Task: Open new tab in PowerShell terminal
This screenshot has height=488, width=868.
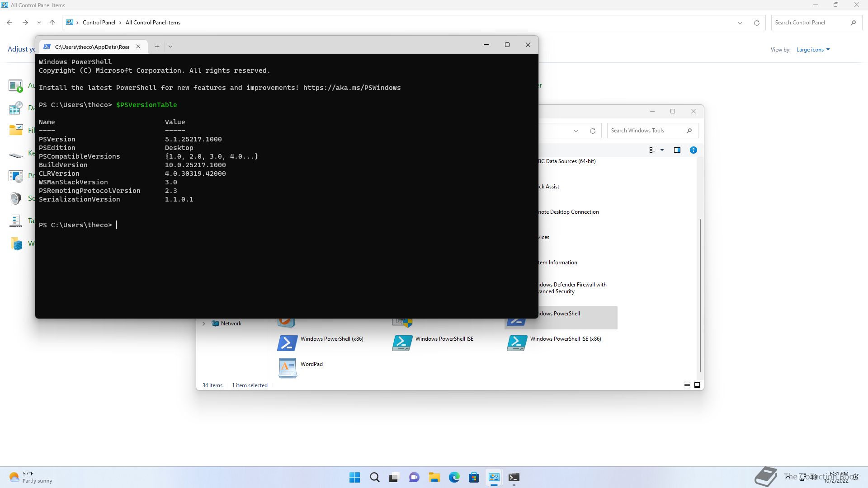Action: (157, 46)
